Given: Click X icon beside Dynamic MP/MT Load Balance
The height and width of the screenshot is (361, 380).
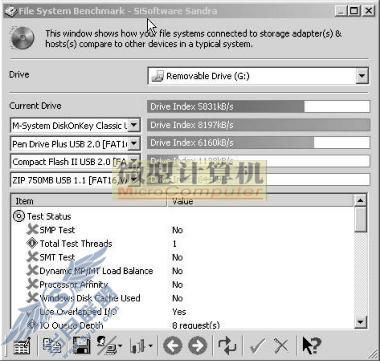Looking at the screenshot, I should click(x=32, y=270).
